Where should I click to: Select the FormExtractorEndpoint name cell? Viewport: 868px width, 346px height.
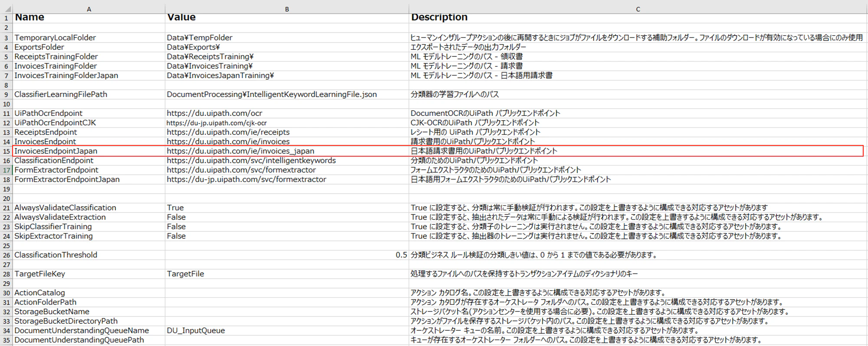(x=89, y=170)
